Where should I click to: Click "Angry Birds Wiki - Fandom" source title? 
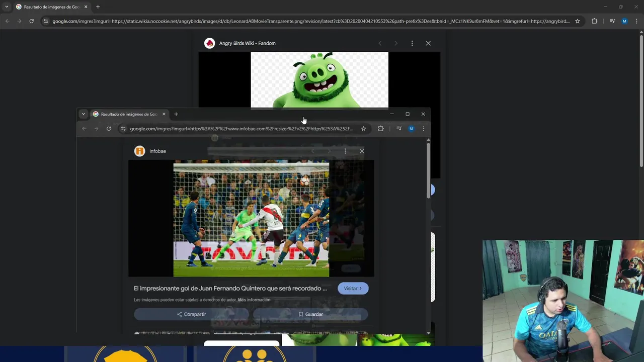point(247,43)
